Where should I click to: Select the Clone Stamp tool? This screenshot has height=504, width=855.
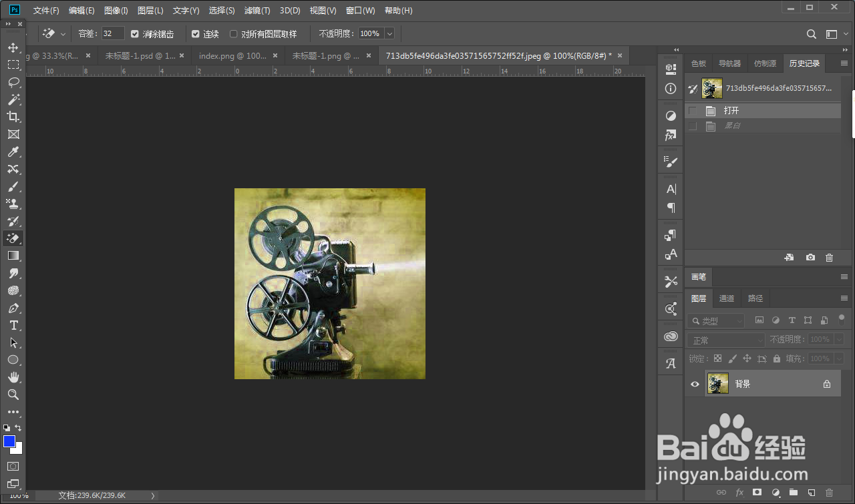(13, 204)
